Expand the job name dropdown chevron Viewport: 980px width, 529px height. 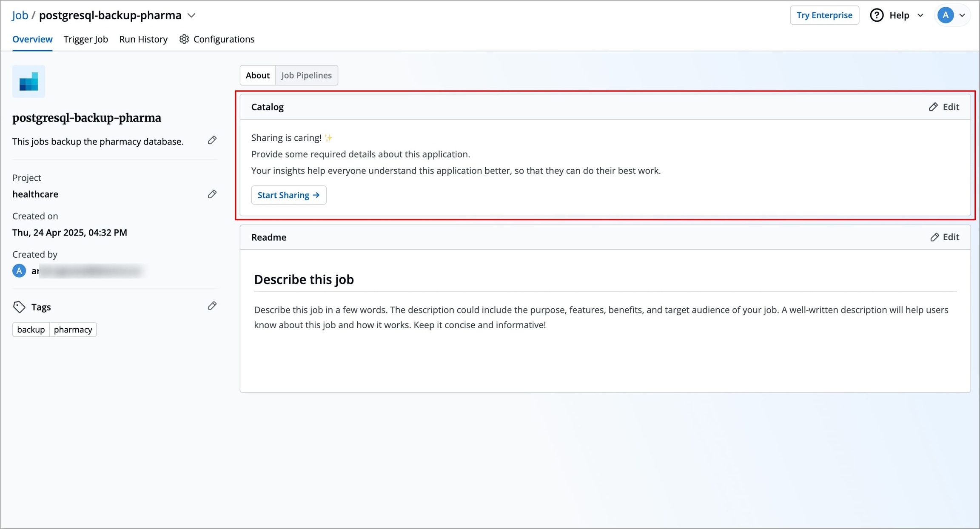[192, 16]
